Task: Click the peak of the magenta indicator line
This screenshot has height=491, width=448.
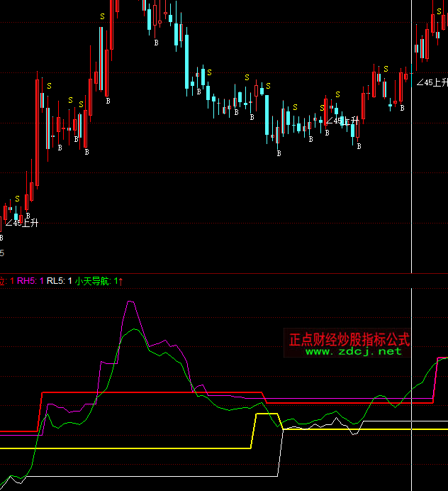Action: [130, 302]
